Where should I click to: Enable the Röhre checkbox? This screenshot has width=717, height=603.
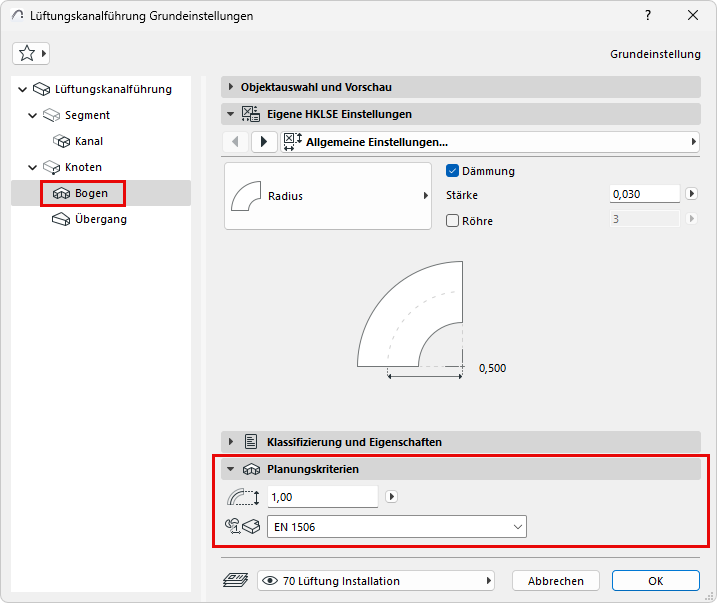coord(452,221)
